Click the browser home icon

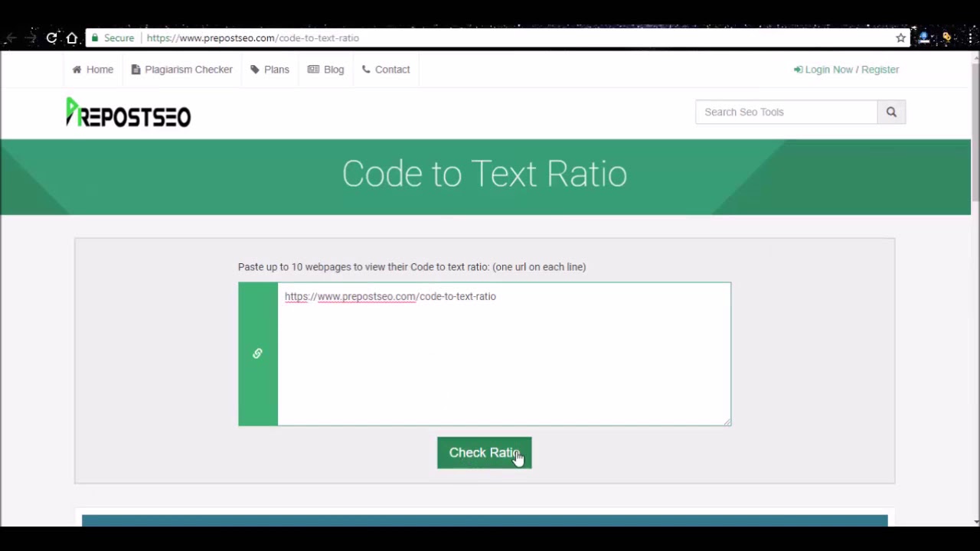click(x=72, y=37)
